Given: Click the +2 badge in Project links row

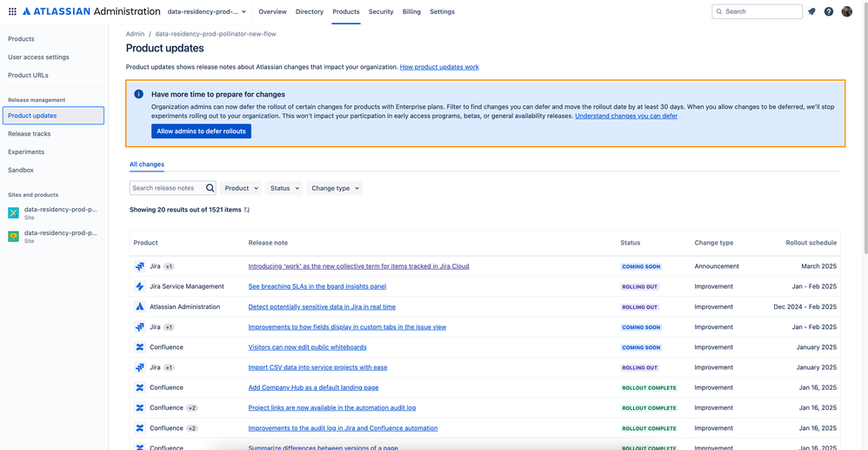Looking at the screenshot, I should pos(192,408).
